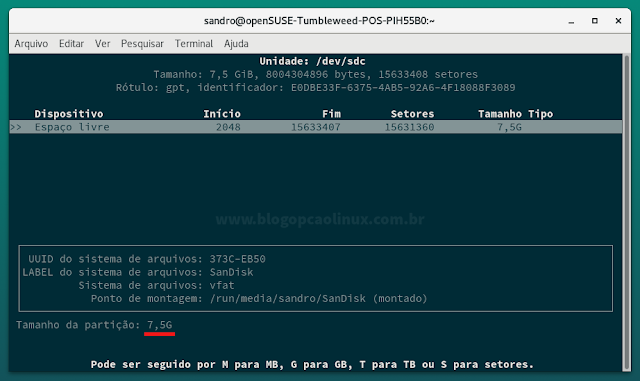
Task: Click the Dispositivo column header
Action: (x=69, y=114)
